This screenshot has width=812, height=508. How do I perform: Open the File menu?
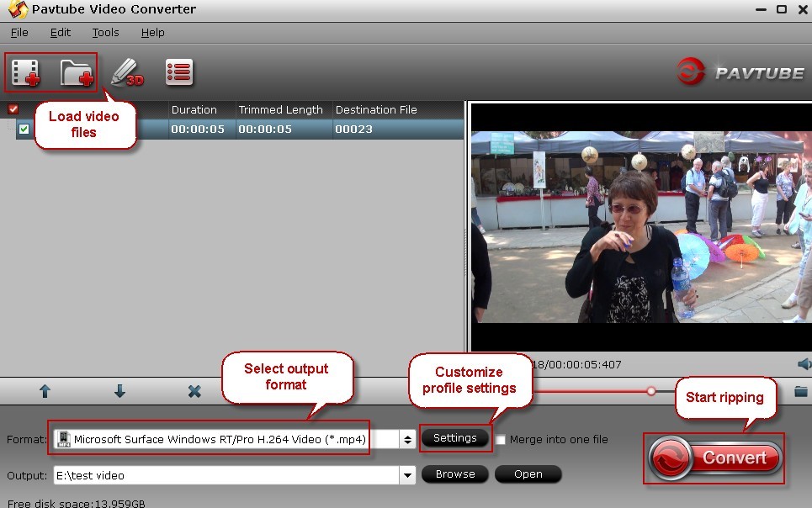click(19, 32)
